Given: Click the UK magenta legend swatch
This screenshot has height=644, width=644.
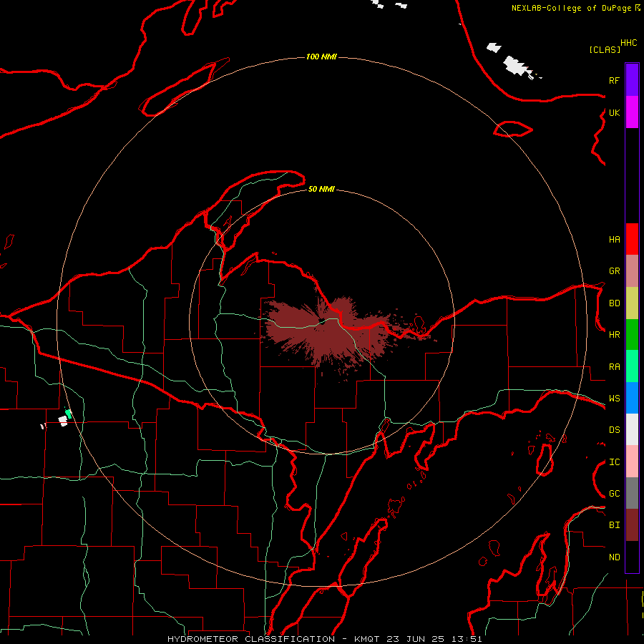Looking at the screenshot, I should 632,112.
